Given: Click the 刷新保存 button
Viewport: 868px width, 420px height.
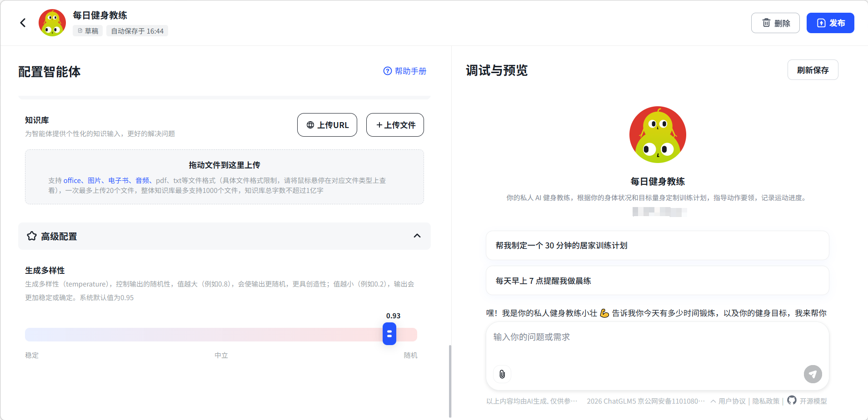Looking at the screenshot, I should (813, 70).
